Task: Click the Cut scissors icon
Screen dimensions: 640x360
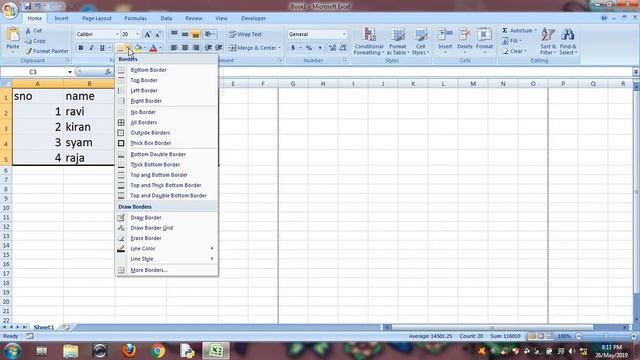Action: pos(28,31)
